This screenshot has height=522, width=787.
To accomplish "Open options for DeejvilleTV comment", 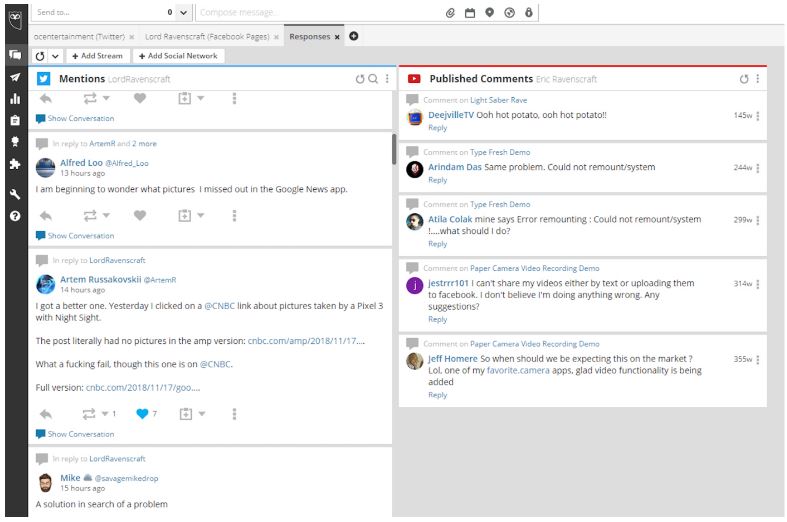I will 757,116.
